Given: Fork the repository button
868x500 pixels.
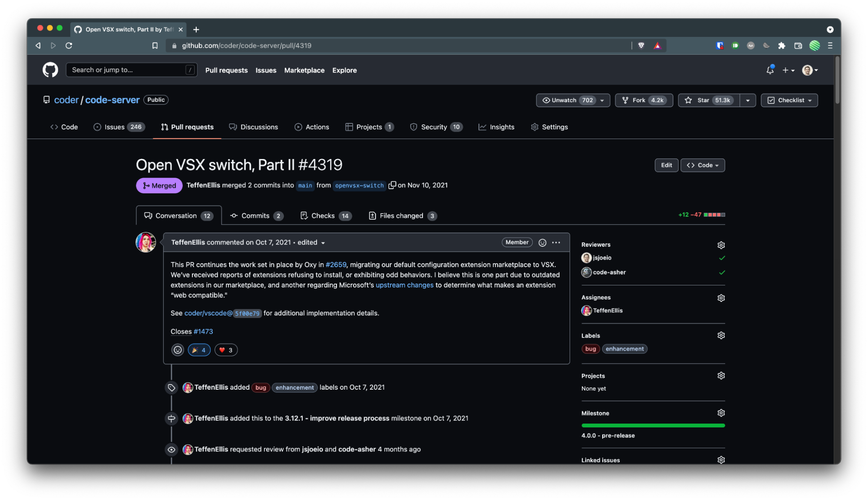Looking at the screenshot, I should (x=644, y=100).
